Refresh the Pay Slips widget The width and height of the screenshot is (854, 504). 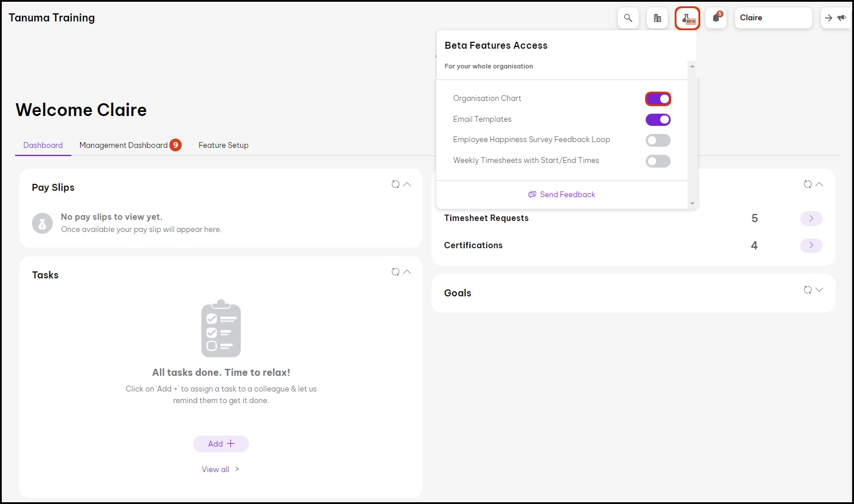coord(395,184)
